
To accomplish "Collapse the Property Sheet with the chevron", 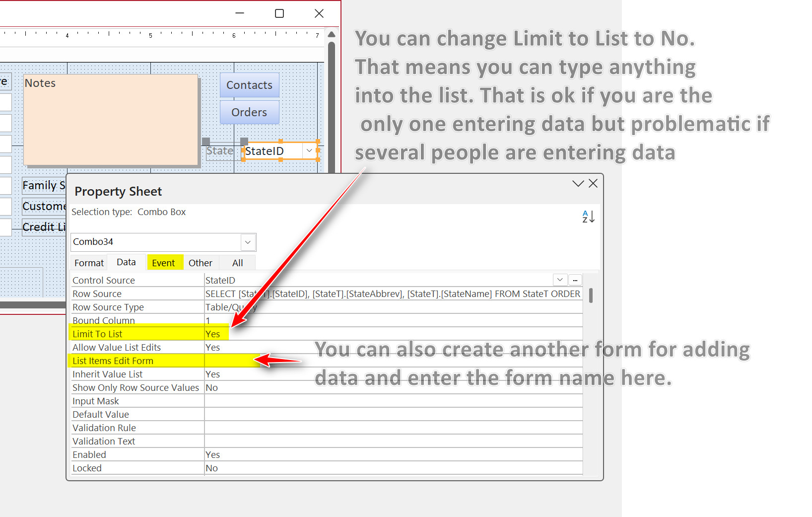I will tap(577, 183).
